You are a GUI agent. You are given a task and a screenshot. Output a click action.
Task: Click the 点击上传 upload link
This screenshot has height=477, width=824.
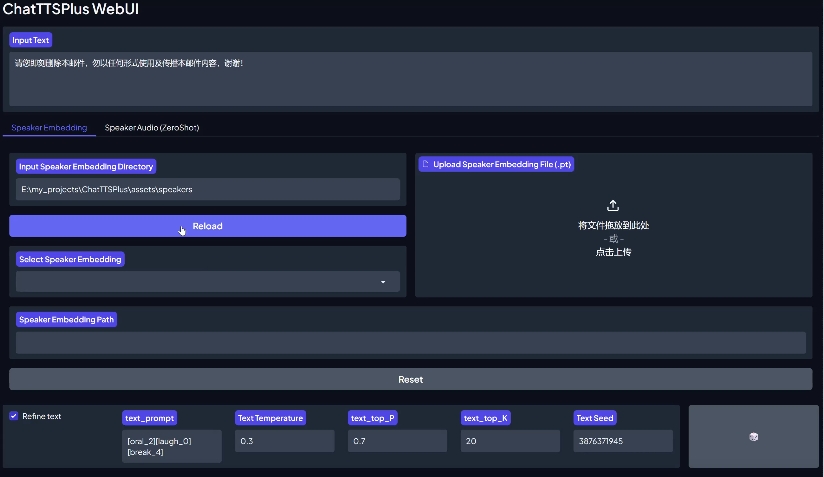(x=613, y=252)
